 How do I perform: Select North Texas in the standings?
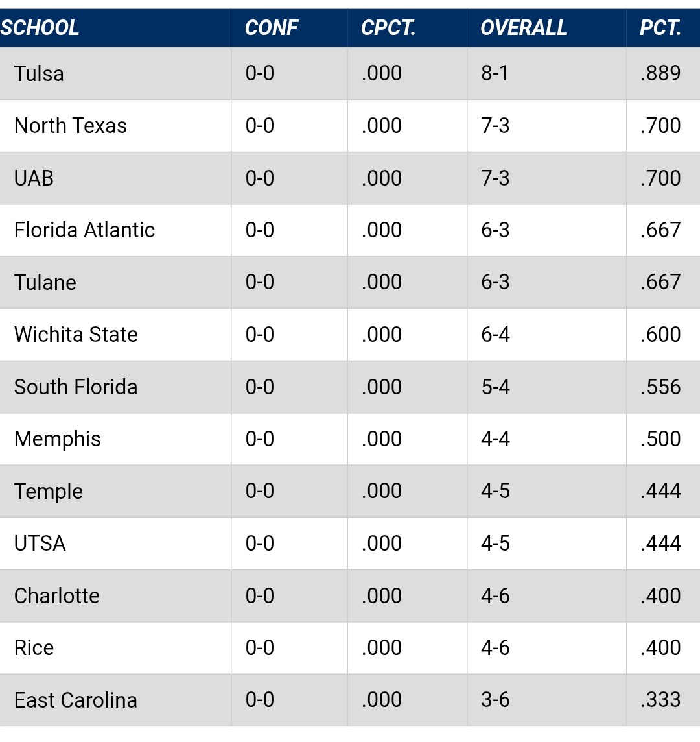71,126
